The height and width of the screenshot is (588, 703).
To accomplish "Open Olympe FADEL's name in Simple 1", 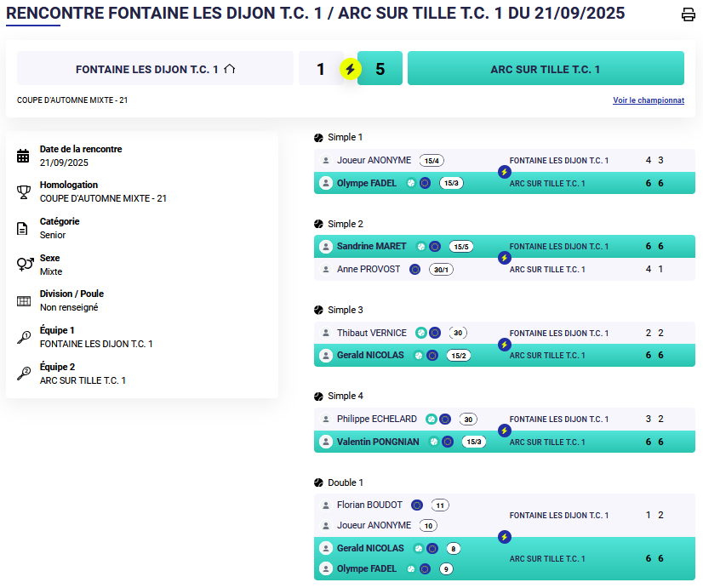I will 366,183.
